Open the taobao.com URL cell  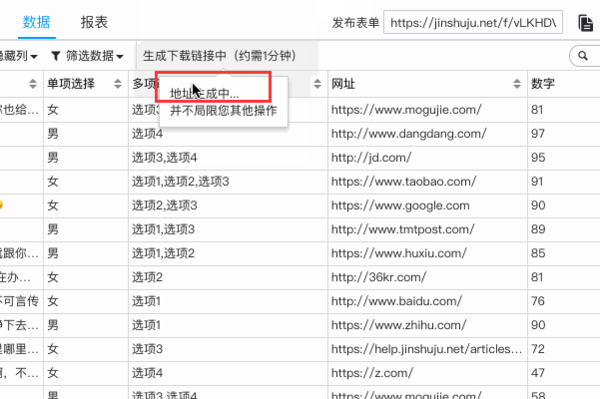[x=427, y=182]
